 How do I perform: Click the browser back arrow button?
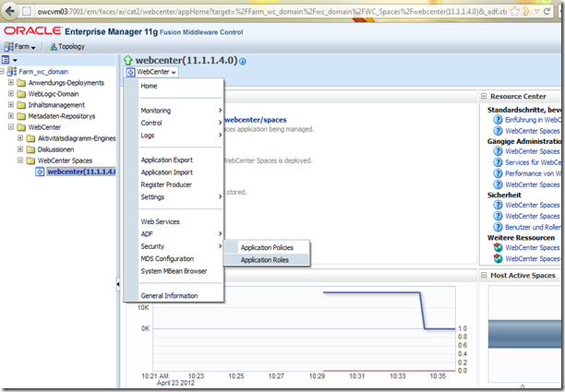coord(10,11)
